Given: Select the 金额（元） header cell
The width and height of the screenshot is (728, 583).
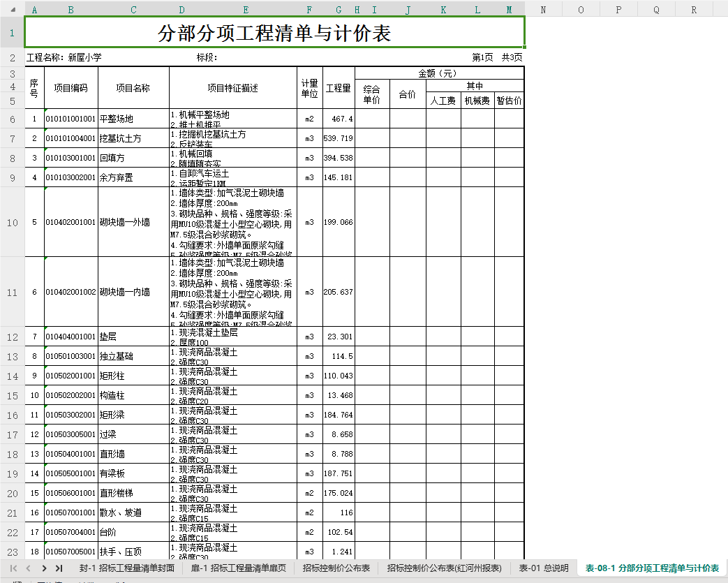Looking at the screenshot, I should coord(439,73).
